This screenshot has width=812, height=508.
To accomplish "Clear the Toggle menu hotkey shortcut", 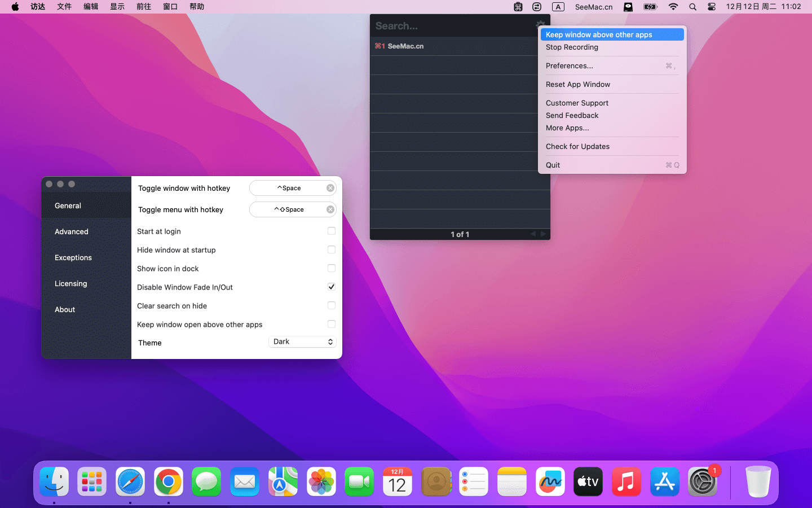I will (x=330, y=209).
